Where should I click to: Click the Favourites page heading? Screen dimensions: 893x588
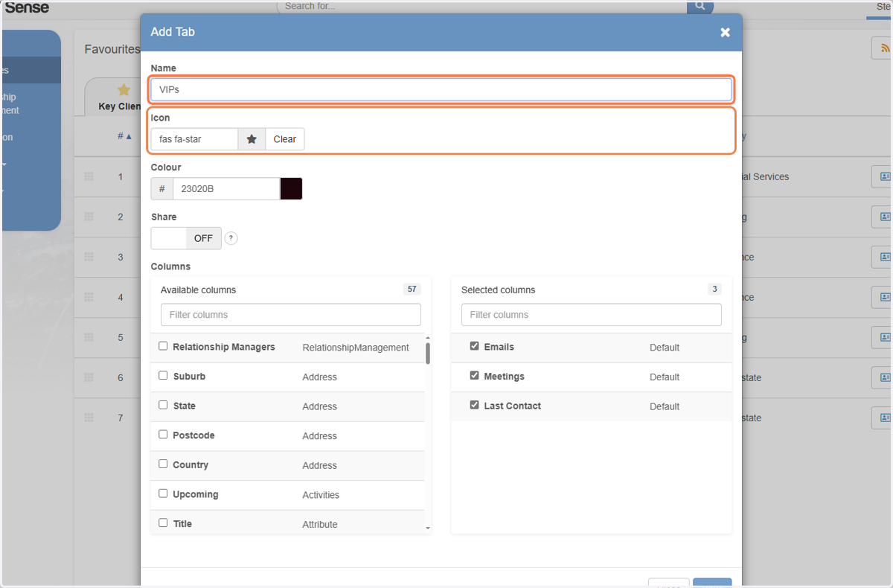(x=112, y=49)
